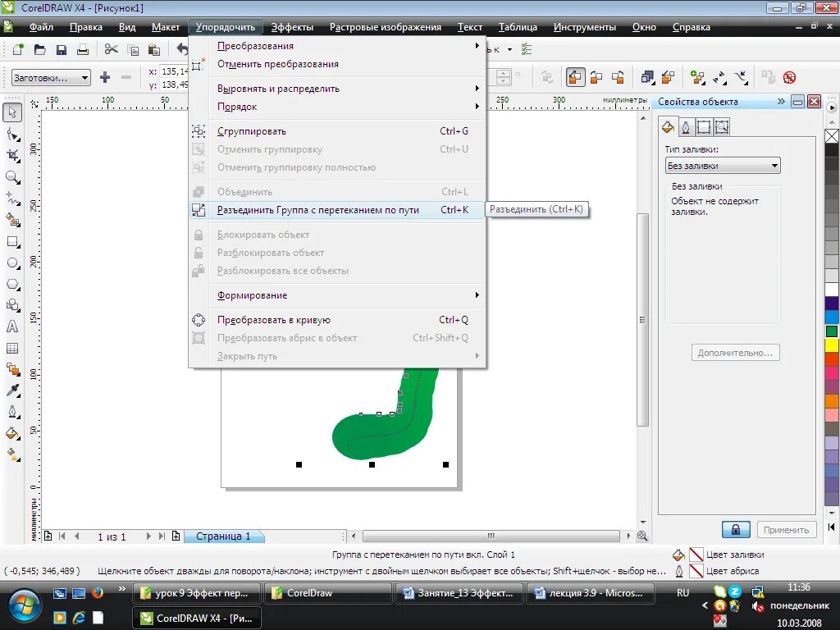Select the Shape edit tool
The image size is (840, 630).
tap(12, 135)
